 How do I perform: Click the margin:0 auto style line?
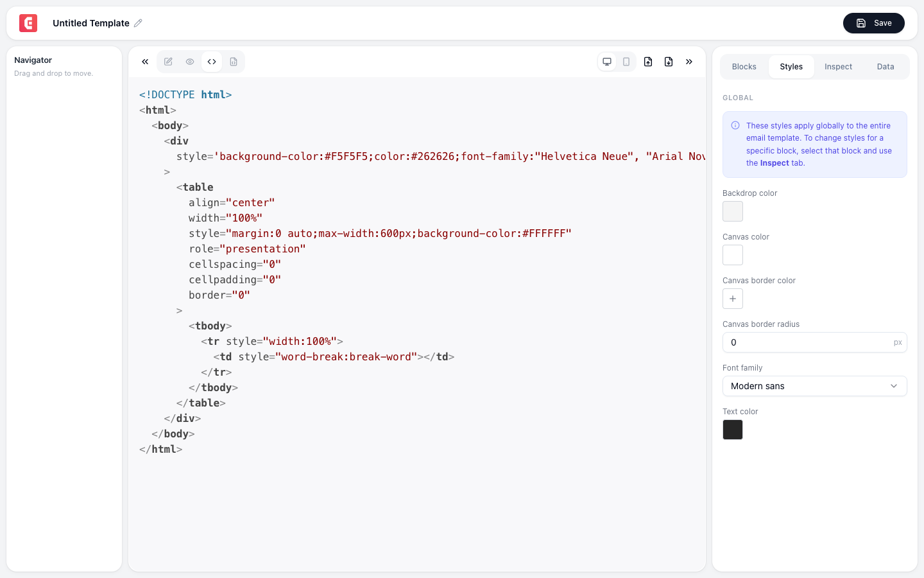coord(380,233)
